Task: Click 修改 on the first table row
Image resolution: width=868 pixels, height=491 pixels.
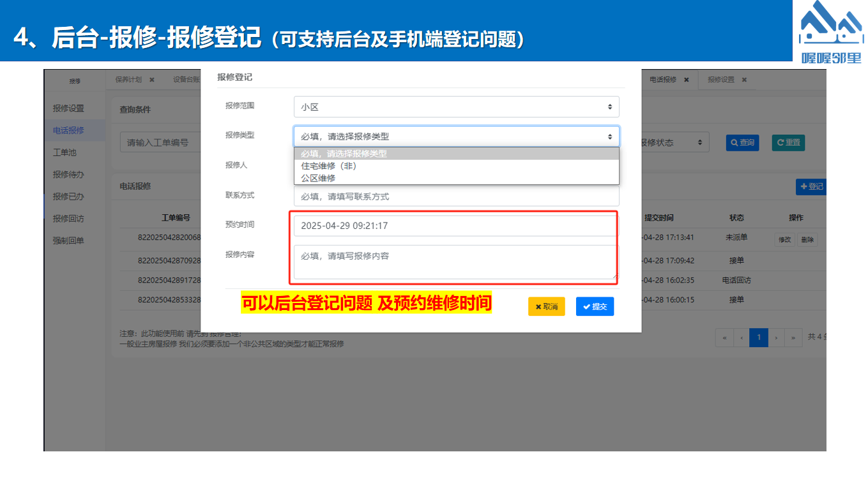Action: click(784, 240)
